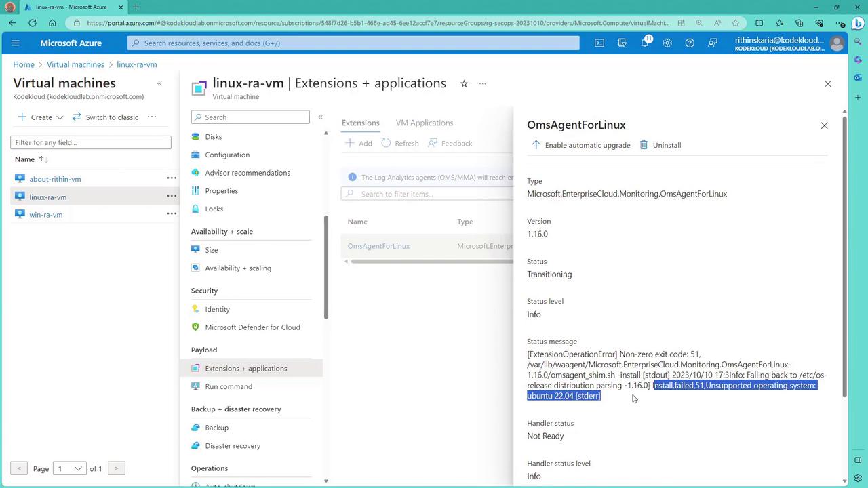Go to the next page of VMs
The width and height of the screenshot is (868, 488).
116,468
